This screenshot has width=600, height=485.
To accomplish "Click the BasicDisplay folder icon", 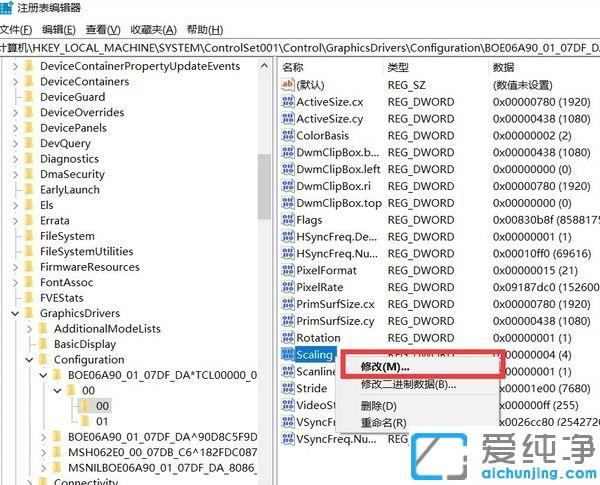I will pyautogui.click(x=43, y=344).
